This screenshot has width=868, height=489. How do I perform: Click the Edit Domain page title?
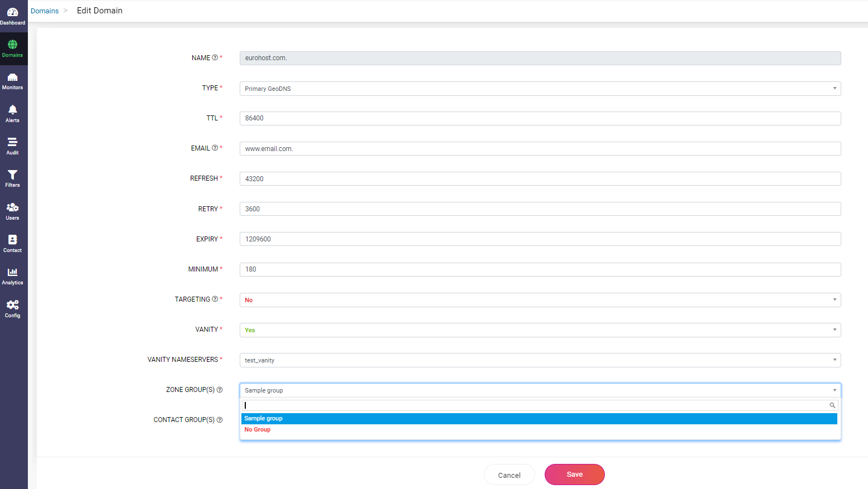pyautogui.click(x=100, y=11)
